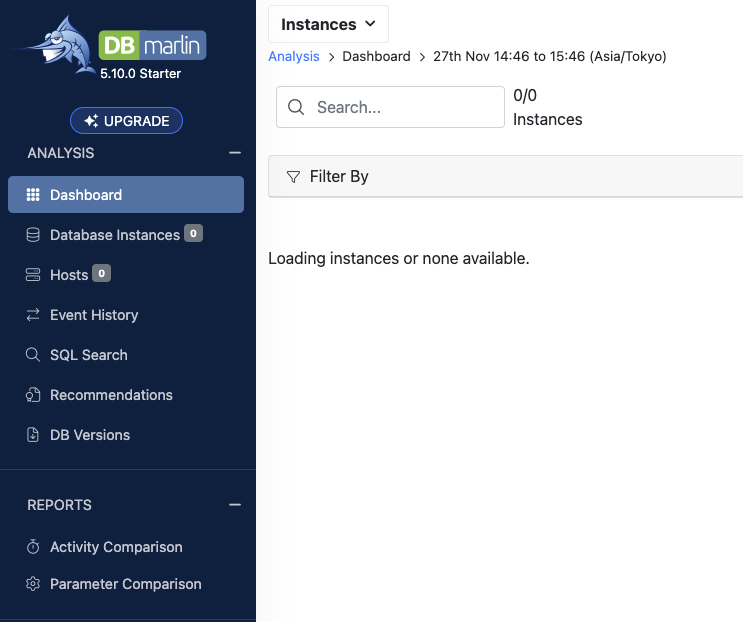This screenshot has height=622, width=743.
Task: Click the Hosts server icon
Action: [33, 275]
